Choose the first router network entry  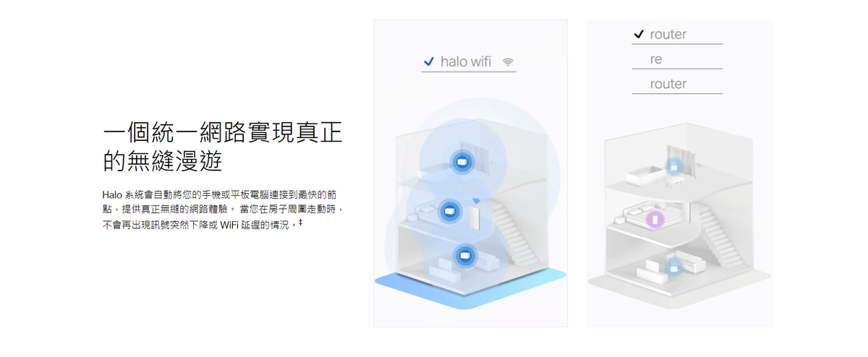(x=677, y=35)
